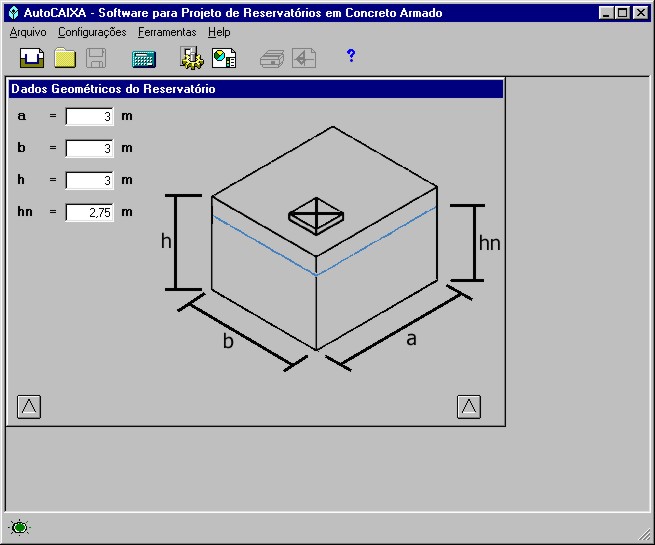Minimize the AutoCAIXA window
The width and height of the screenshot is (655, 545).
(x=606, y=13)
